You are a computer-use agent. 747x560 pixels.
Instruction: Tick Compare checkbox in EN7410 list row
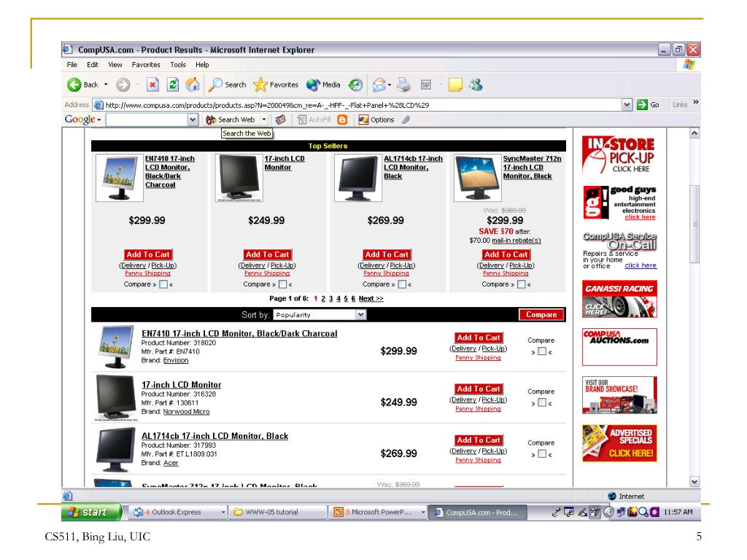(x=542, y=351)
